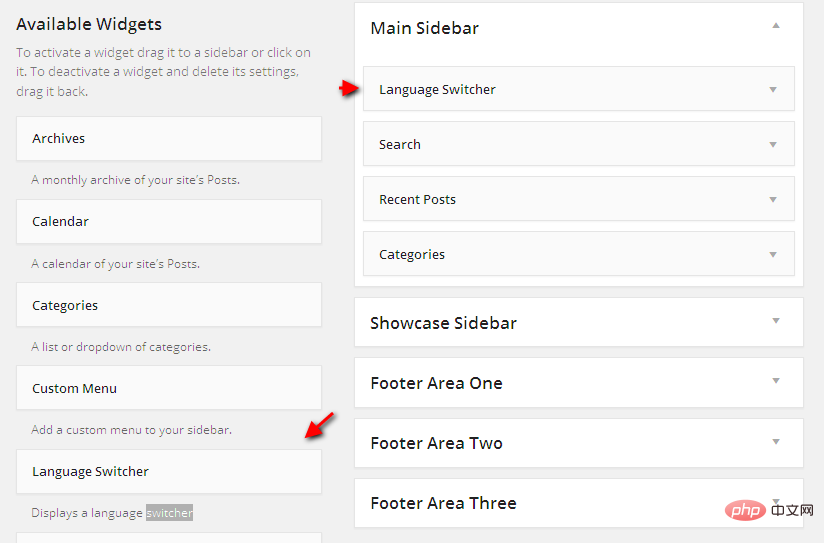Select the Archives available widget

(168, 139)
